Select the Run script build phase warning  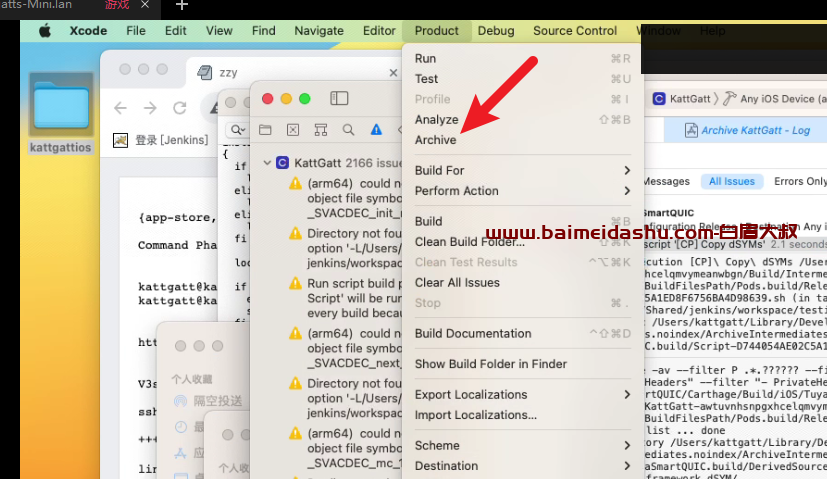345,298
